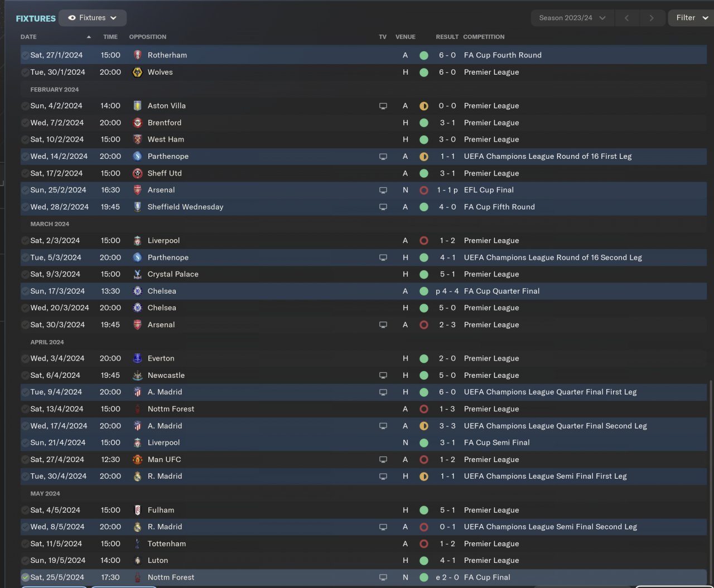Image resolution: width=714 pixels, height=588 pixels.
Task: Click red loss indicator for Tottenham match
Action: click(424, 544)
